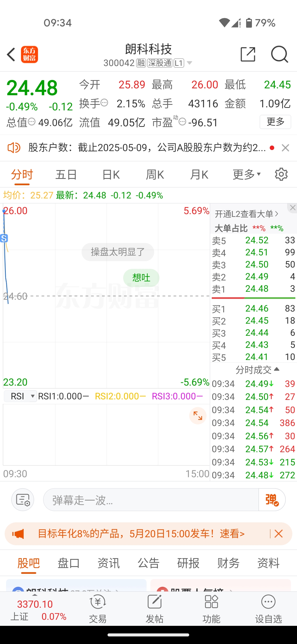Tap 设自选 add to watchlist icon
Viewport: 297px width, 644px height.
coord(268,609)
